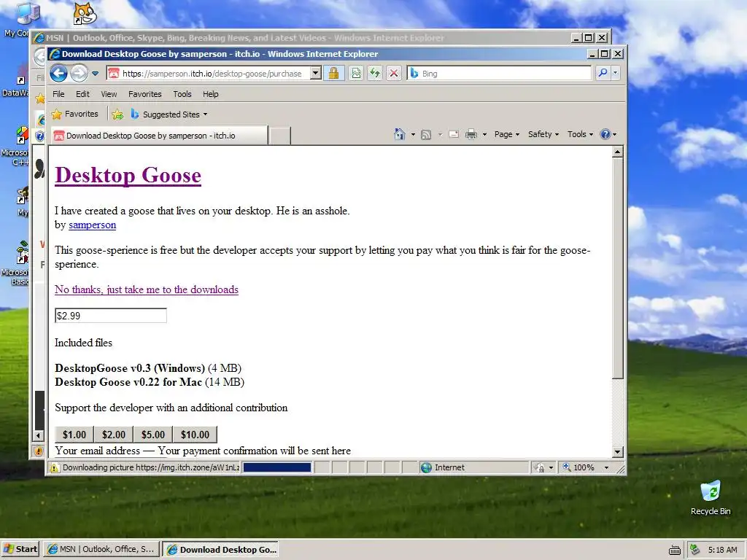
Task: Open a new tab with the blank tab button
Action: [279, 136]
